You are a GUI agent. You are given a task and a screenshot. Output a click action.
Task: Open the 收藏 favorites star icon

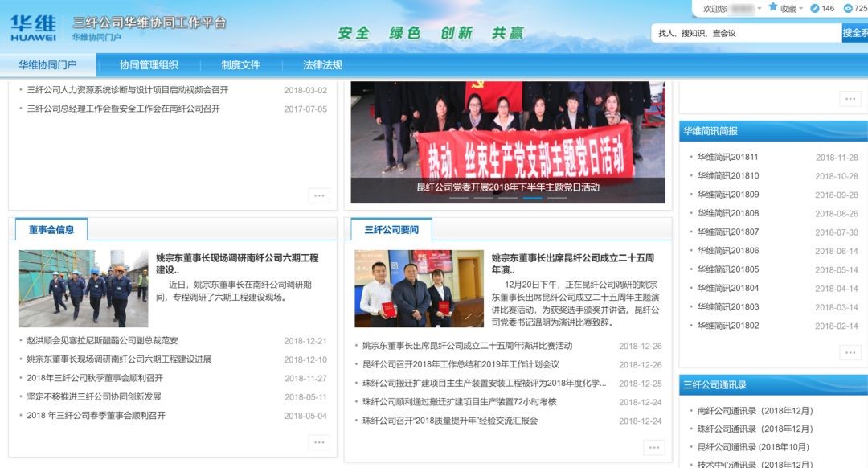[772, 7]
